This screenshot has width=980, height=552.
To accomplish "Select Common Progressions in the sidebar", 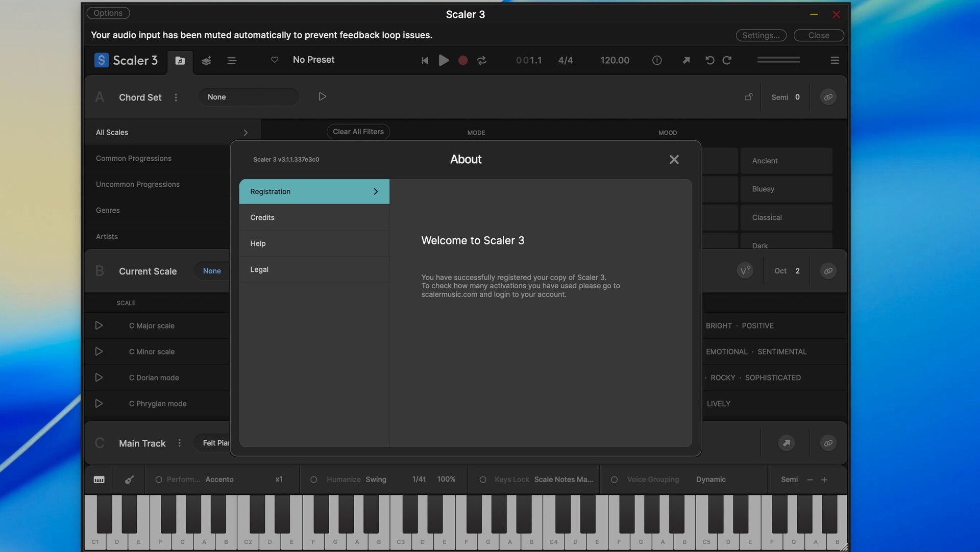I will point(158,158).
